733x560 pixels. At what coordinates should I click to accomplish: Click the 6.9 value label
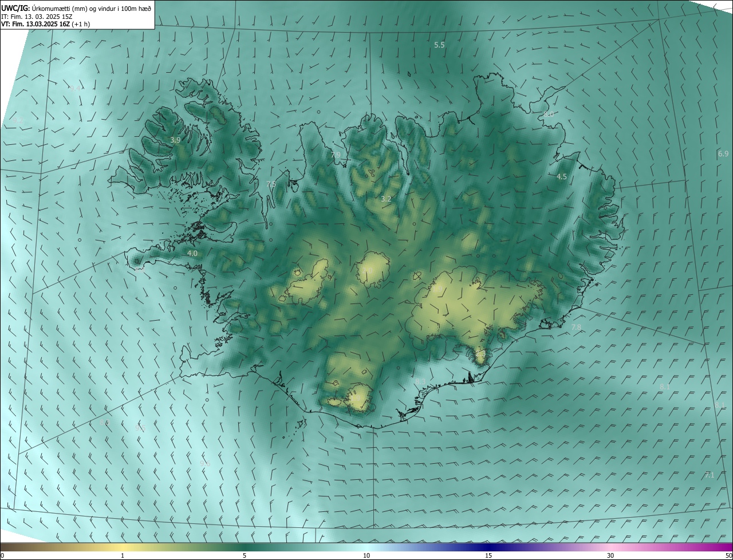723,153
